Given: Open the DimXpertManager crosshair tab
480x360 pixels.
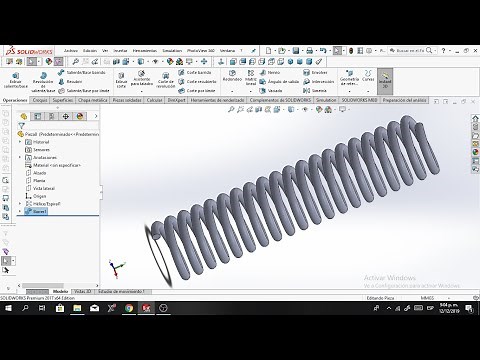Looking at the screenshot, I should (x=66, y=116).
